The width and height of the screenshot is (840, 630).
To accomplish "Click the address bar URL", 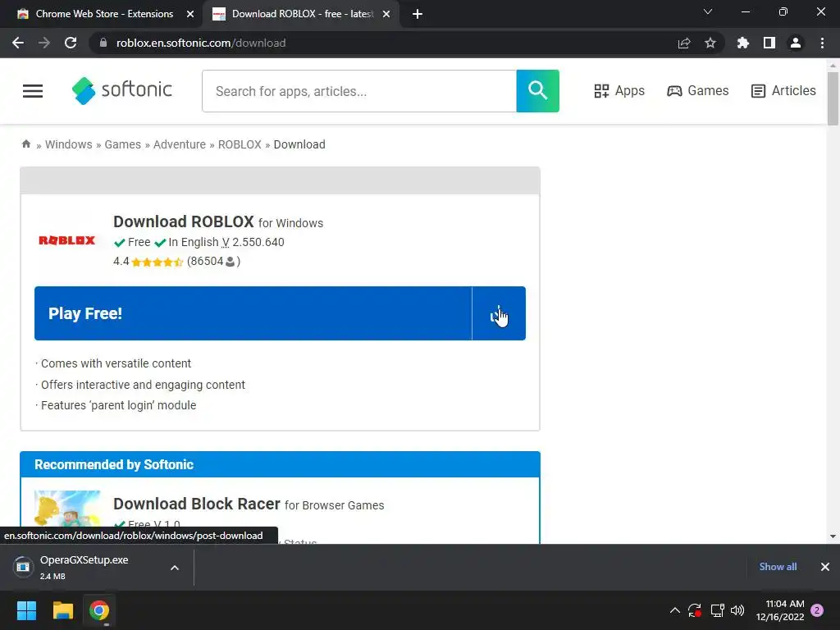I will click(x=201, y=43).
